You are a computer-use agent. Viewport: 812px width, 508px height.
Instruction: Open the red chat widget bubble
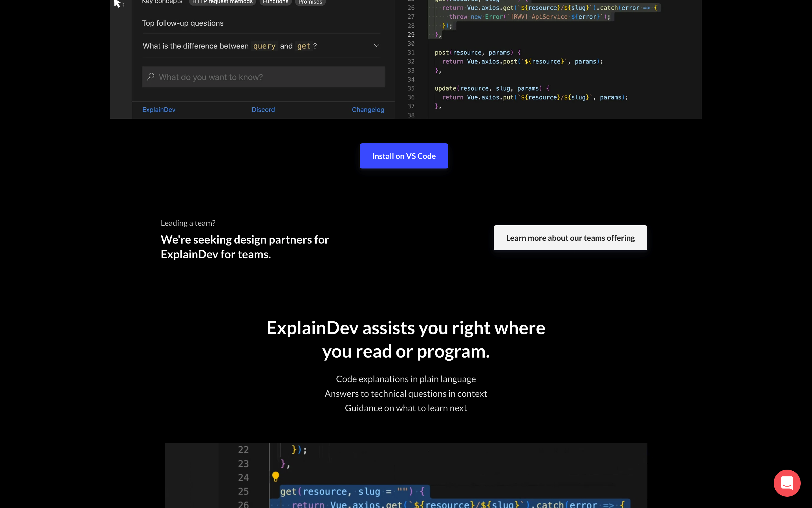coord(787,483)
